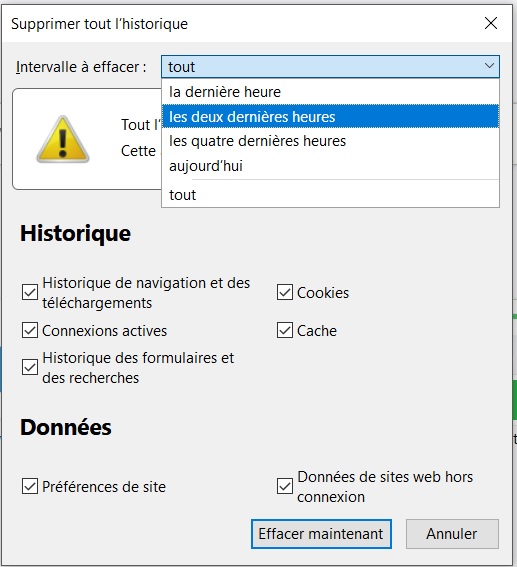Toggle the Connexions actives checkbox

30,330
